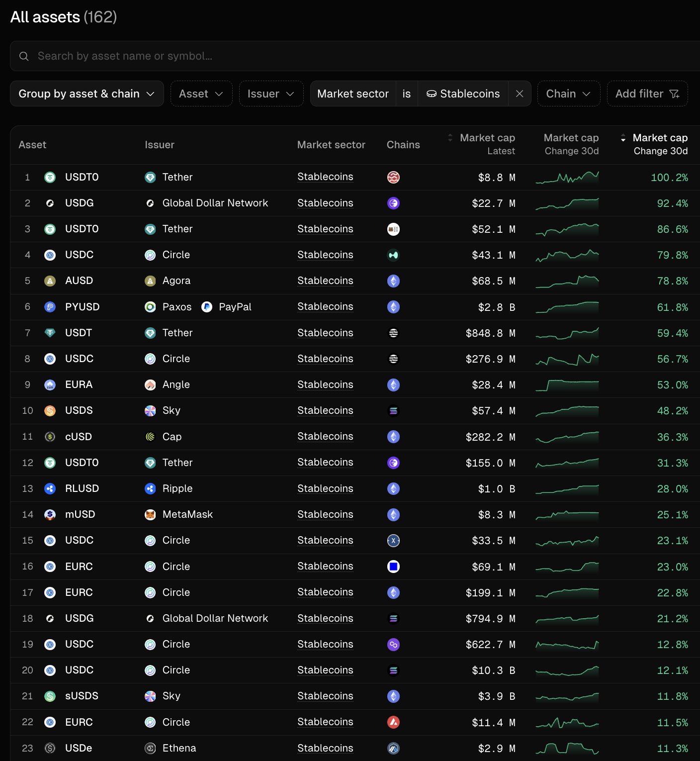Open the Stablecoins filter value selector
The image size is (700, 761).
pos(463,94)
